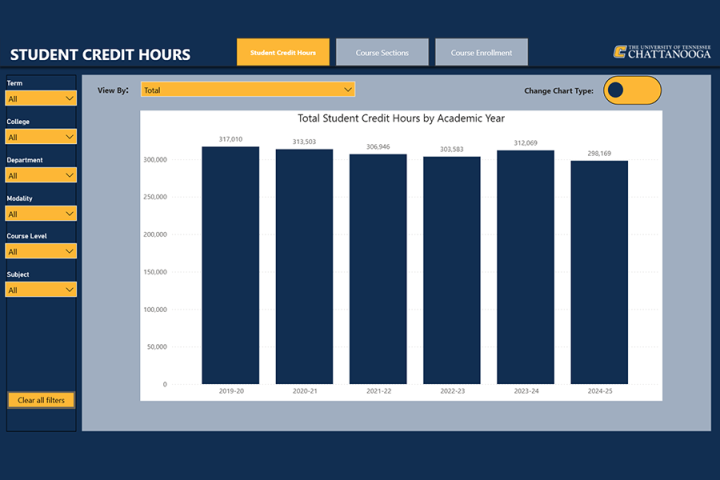Screen dimensions: 720x480
Task: Open the Department filter dropdown
Action: tap(41, 175)
